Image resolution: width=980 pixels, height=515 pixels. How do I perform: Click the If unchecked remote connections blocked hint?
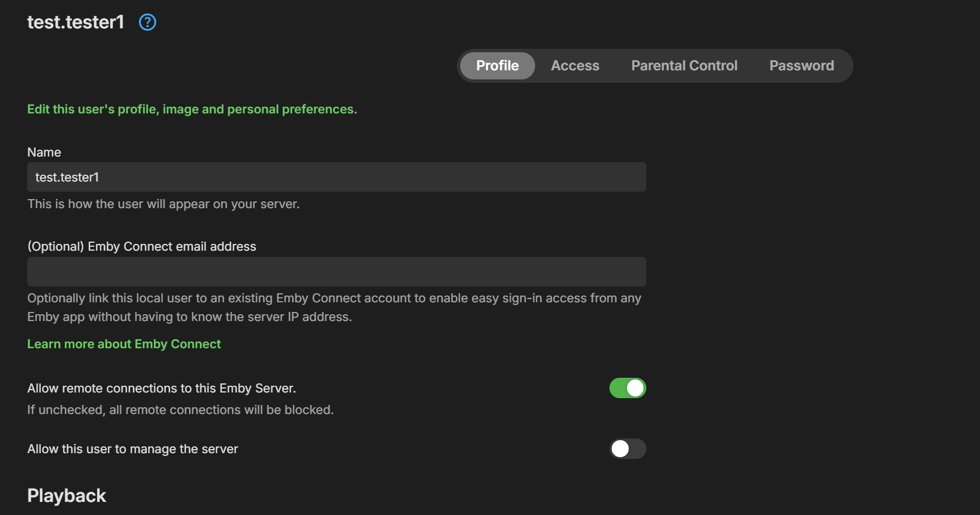coord(180,410)
